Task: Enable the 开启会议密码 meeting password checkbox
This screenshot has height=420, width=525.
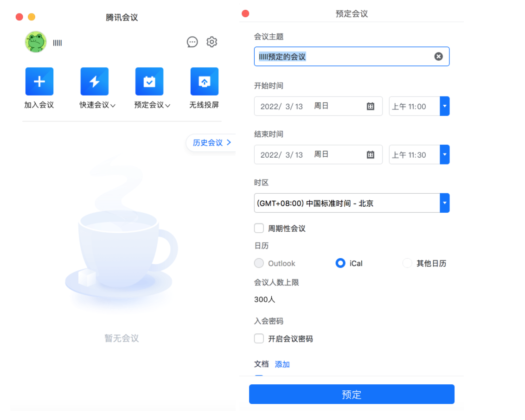Action: pyautogui.click(x=259, y=338)
